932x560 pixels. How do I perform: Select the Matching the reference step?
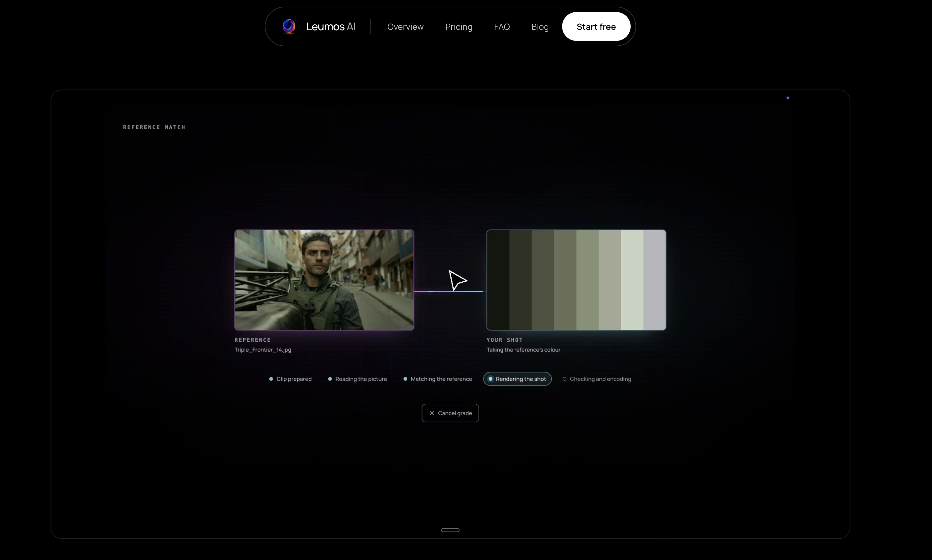(437, 379)
